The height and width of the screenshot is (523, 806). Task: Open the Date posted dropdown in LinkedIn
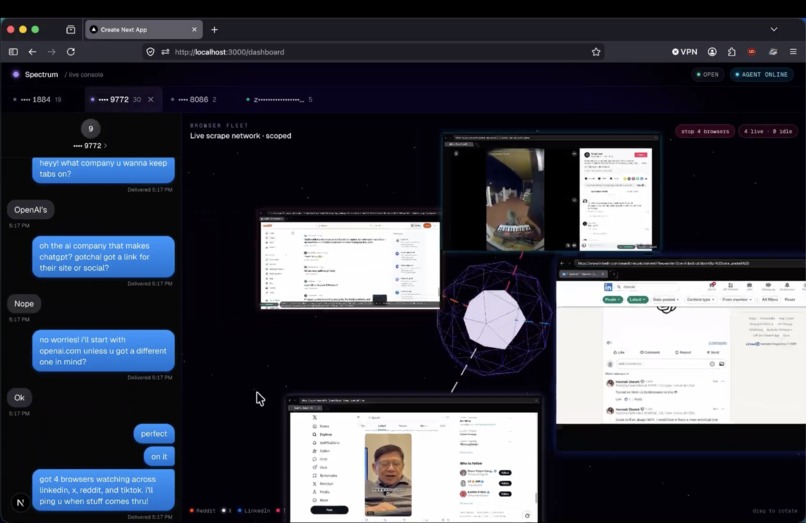click(x=666, y=299)
